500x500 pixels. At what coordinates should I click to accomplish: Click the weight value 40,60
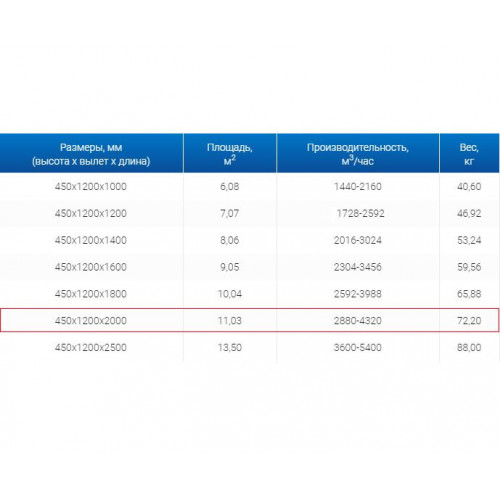[x=469, y=186]
